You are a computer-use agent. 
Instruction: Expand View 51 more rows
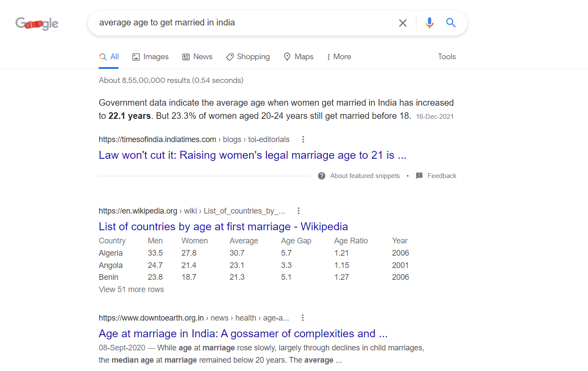[131, 289]
